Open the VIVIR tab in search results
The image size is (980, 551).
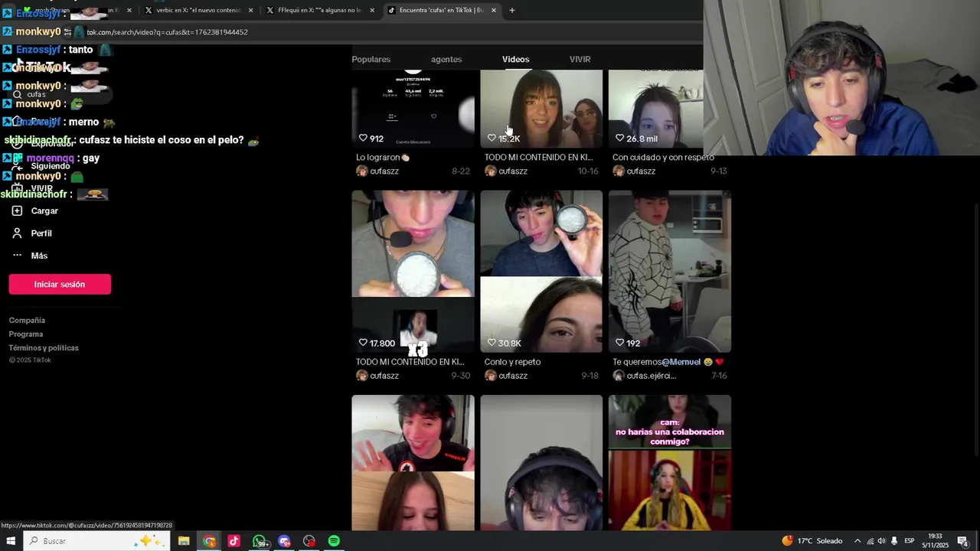point(580,59)
